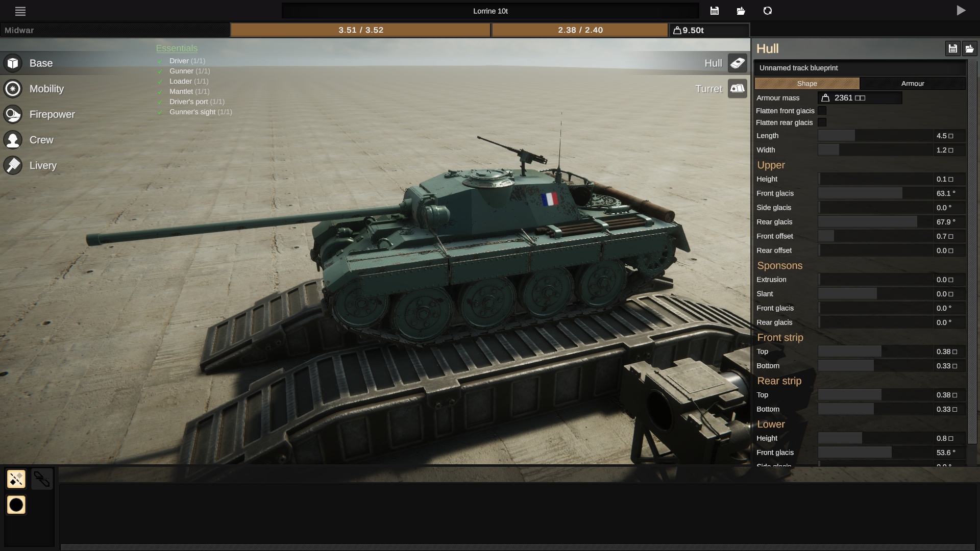Save hull blueprint via Hull panel floppy icon
Viewport: 980px width, 551px height.
coord(952,48)
